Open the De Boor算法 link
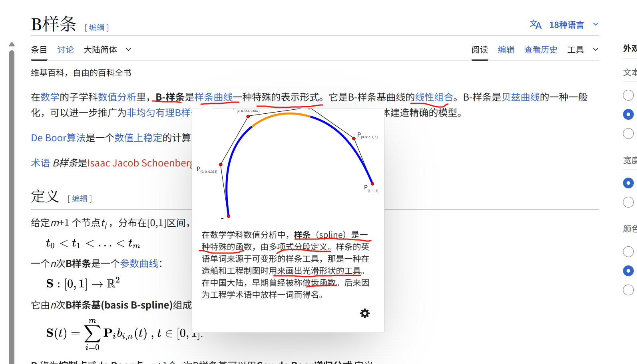Image resolution: width=637 pixels, height=364 pixels. point(58,138)
